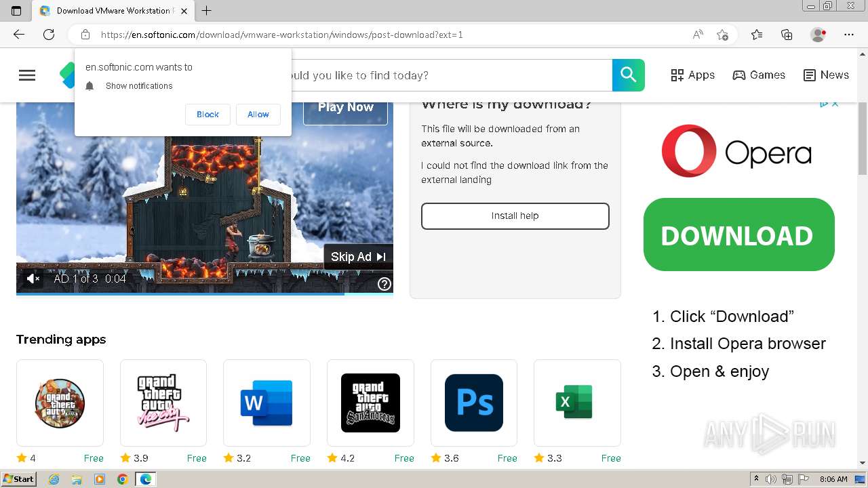Go to the News section
Image resolution: width=868 pixels, height=488 pixels.
click(826, 75)
